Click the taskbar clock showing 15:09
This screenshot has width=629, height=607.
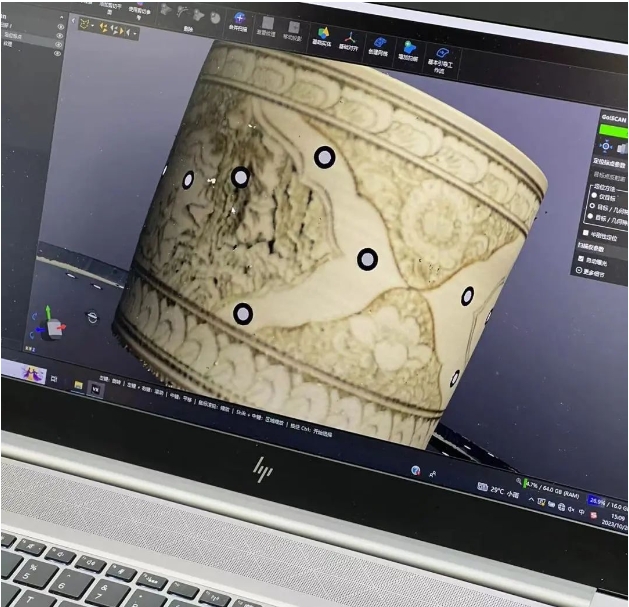click(x=618, y=517)
